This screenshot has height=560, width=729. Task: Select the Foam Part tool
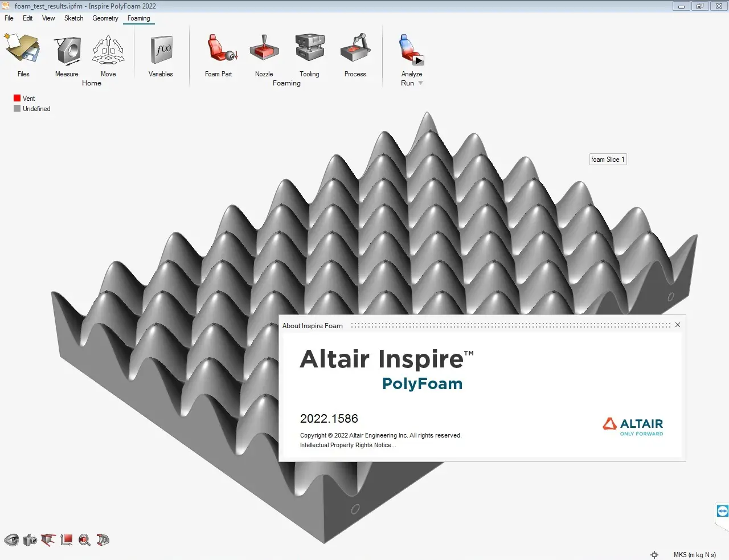[220, 49]
